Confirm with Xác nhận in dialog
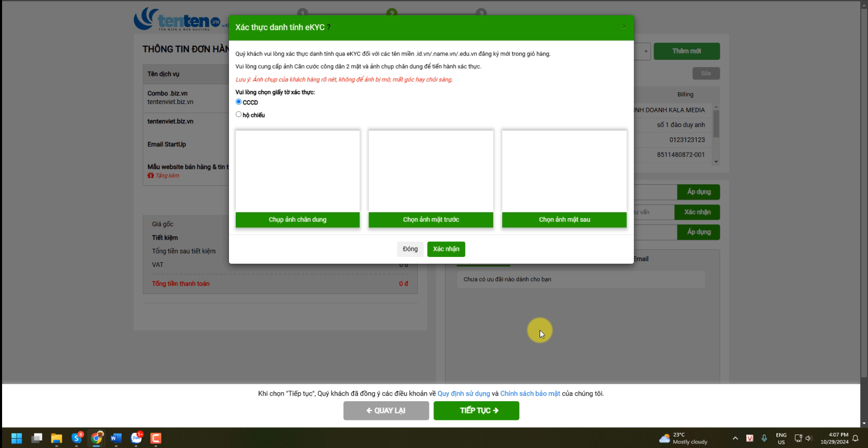The image size is (868, 448). [446, 249]
